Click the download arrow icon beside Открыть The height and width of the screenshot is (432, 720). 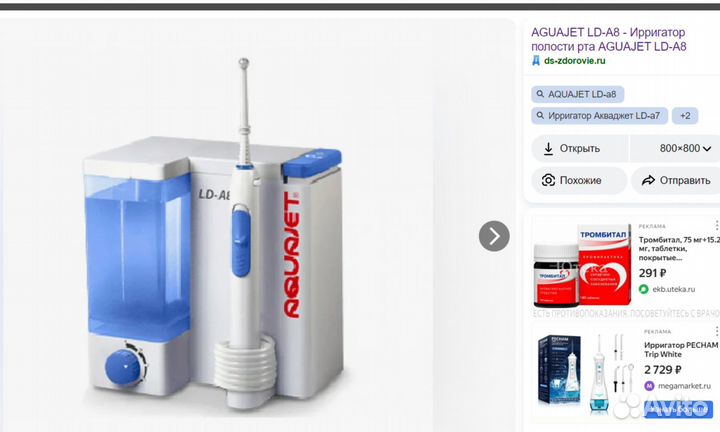coord(548,149)
